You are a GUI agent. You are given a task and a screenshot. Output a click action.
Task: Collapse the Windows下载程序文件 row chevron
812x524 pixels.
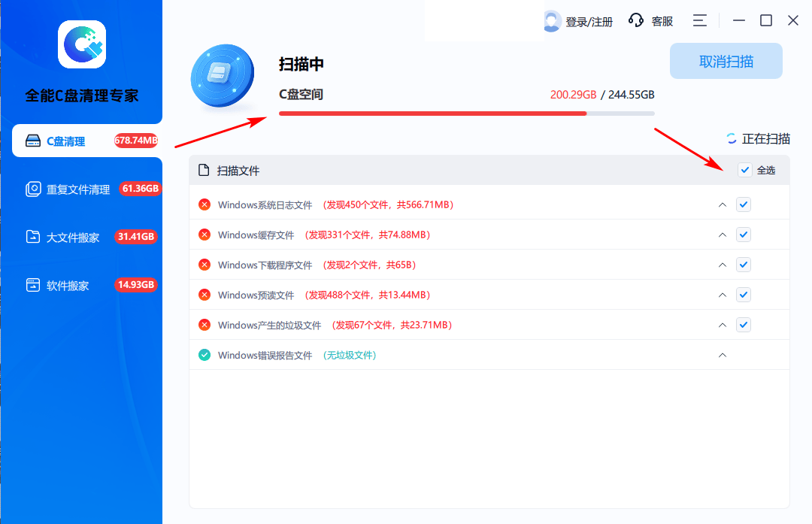tap(723, 265)
